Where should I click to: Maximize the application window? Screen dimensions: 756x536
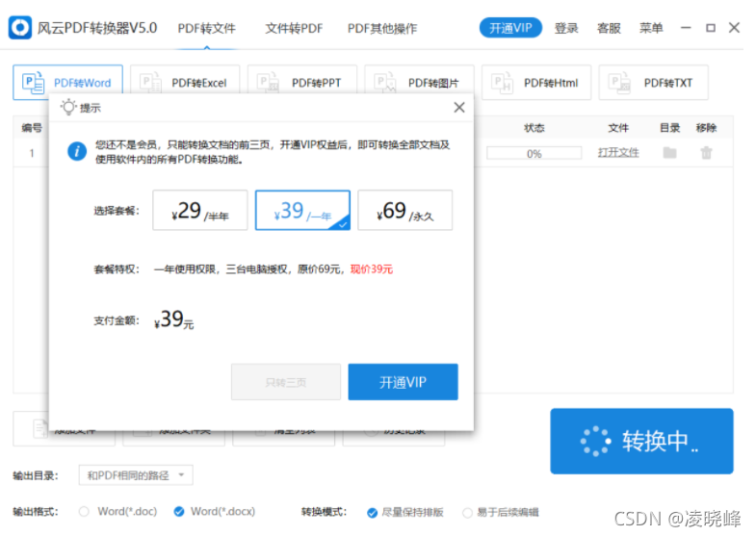[x=710, y=28]
